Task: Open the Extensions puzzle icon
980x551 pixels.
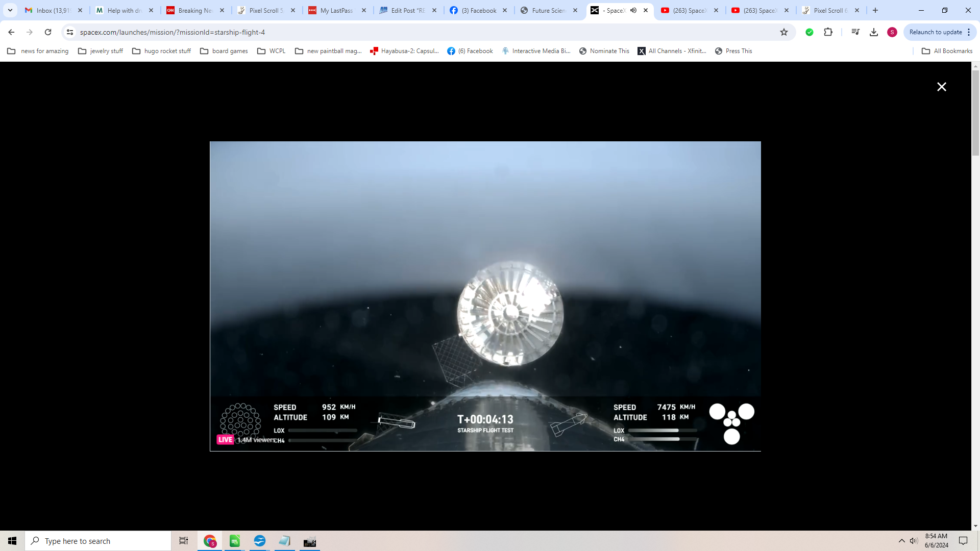Action: tap(828, 32)
